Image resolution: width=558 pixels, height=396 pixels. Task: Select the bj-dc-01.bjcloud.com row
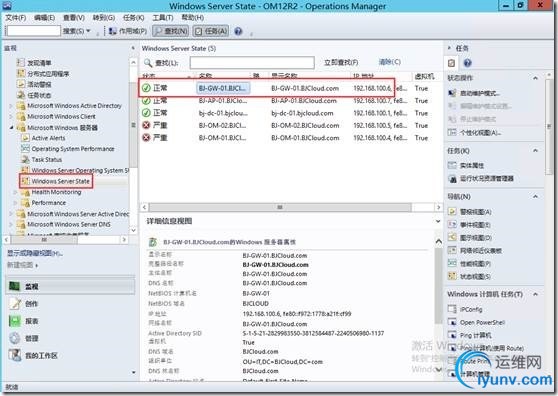[290, 113]
